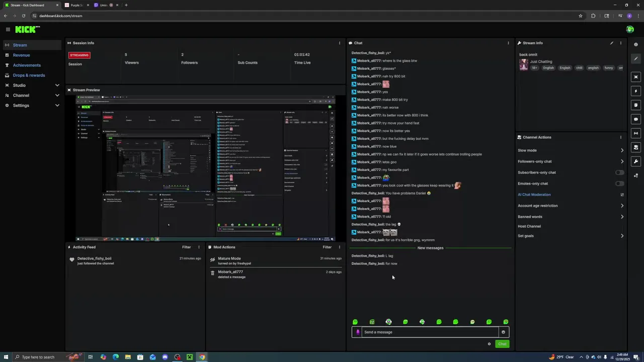
Task: Open a new browser tab
Action: click(x=126, y=5)
